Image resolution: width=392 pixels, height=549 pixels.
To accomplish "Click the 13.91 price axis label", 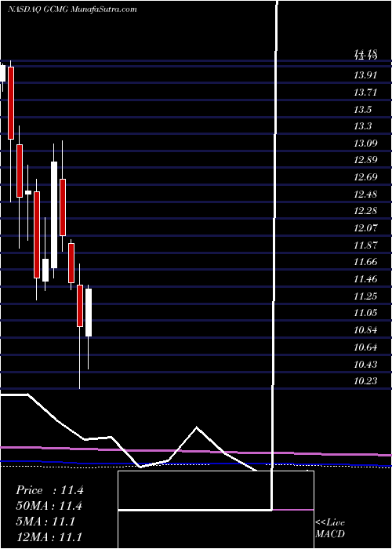I will tap(365, 75).
